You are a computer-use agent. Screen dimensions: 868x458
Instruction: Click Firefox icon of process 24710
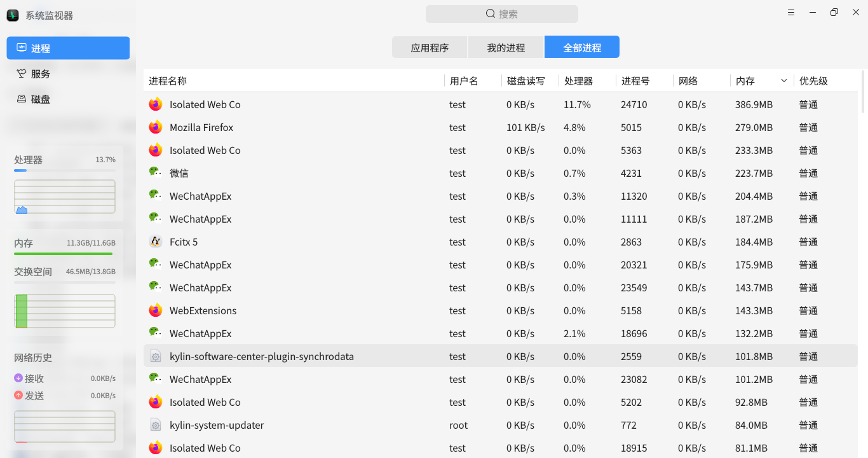[x=156, y=104]
